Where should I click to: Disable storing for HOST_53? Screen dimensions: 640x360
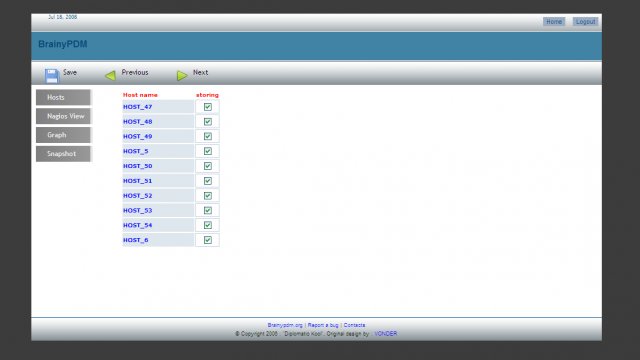coord(208,211)
